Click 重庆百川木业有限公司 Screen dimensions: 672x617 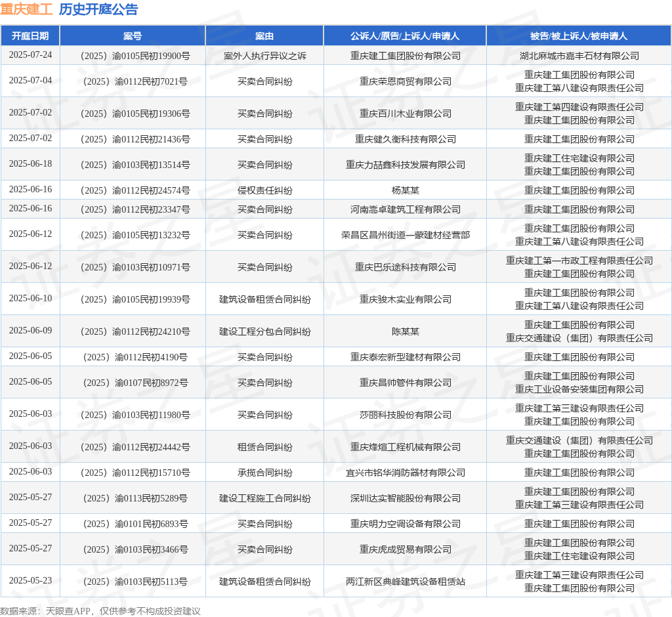[406, 113]
